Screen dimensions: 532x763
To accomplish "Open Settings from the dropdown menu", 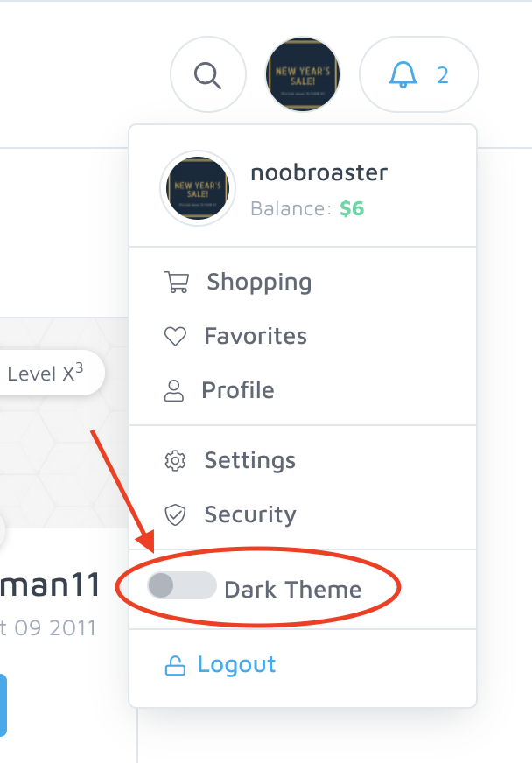I will 250,461.
